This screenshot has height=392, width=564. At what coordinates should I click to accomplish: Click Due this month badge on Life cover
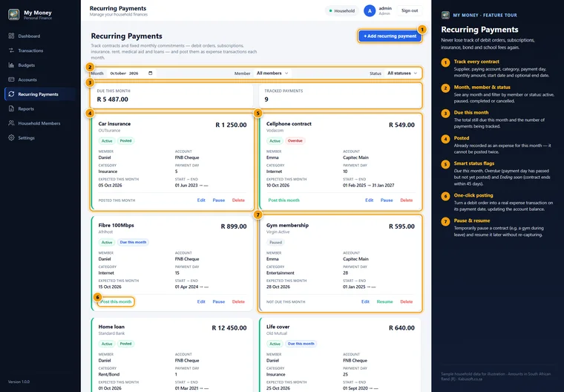(x=301, y=344)
